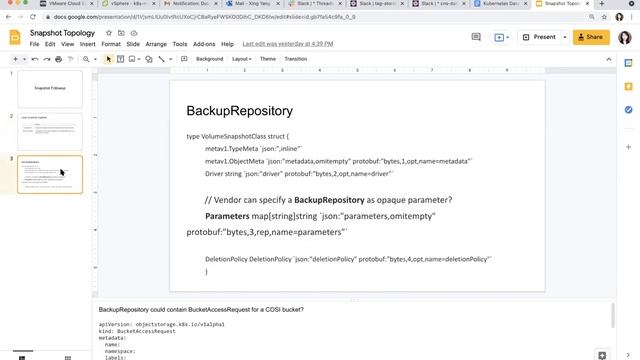Move presentation to folder icon
The width and height of the screenshot is (640, 360).
point(121,33)
